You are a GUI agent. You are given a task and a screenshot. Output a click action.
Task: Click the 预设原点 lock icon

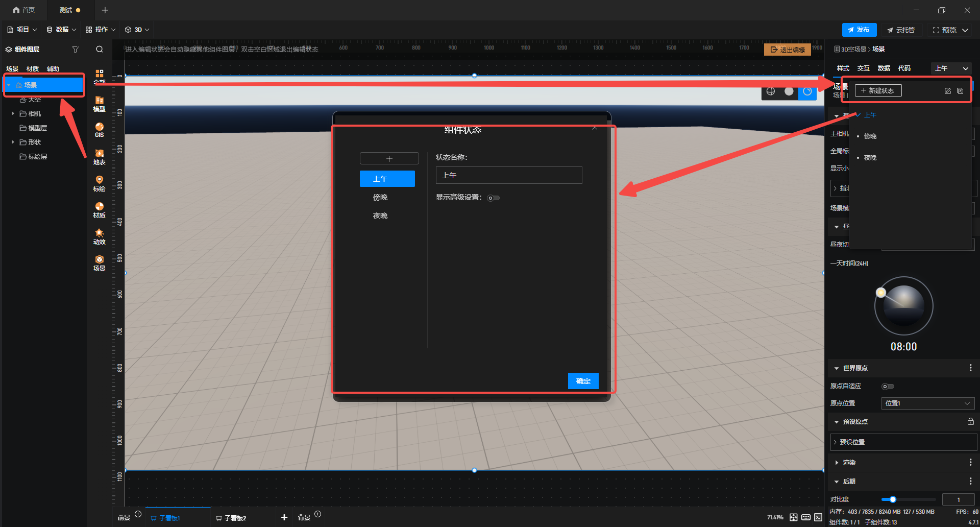click(x=970, y=422)
